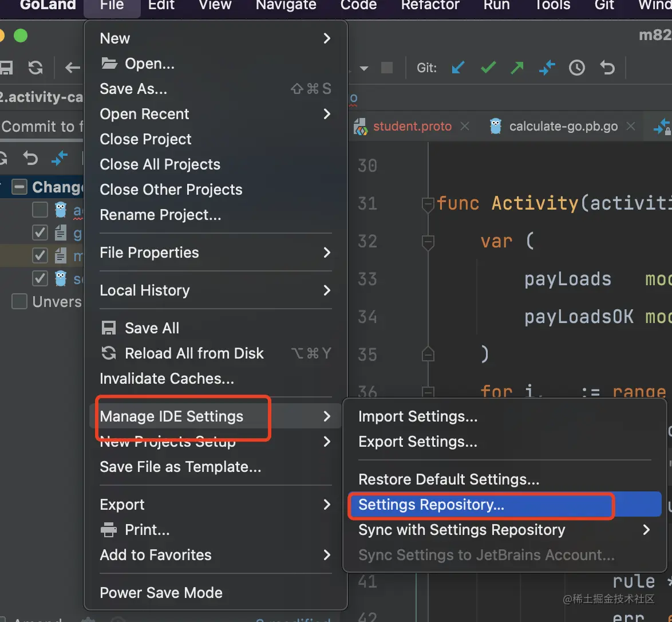Expand the Add to Favorites submenu

click(327, 554)
